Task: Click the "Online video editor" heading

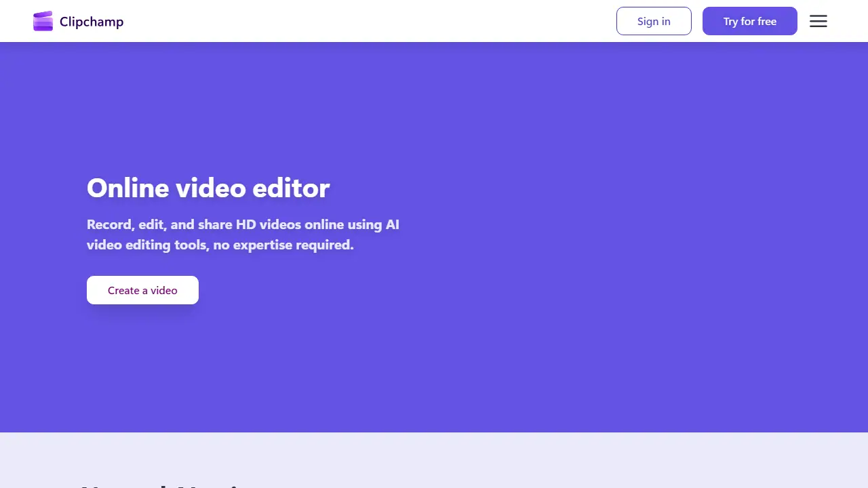Action: (x=208, y=188)
